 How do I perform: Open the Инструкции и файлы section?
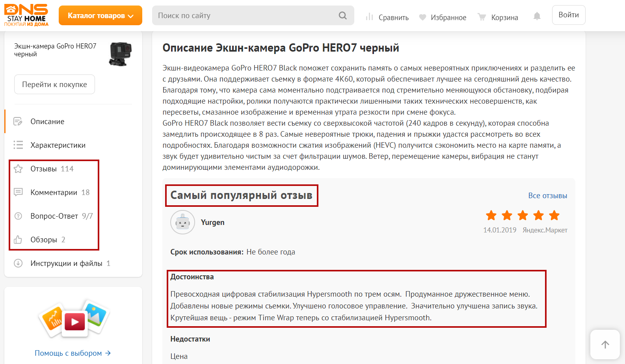coord(70,263)
